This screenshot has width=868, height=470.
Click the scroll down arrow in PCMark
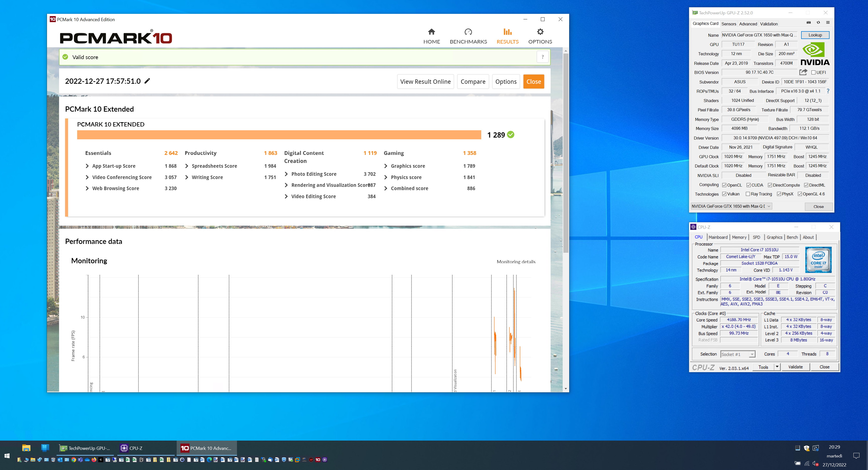pyautogui.click(x=566, y=389)
